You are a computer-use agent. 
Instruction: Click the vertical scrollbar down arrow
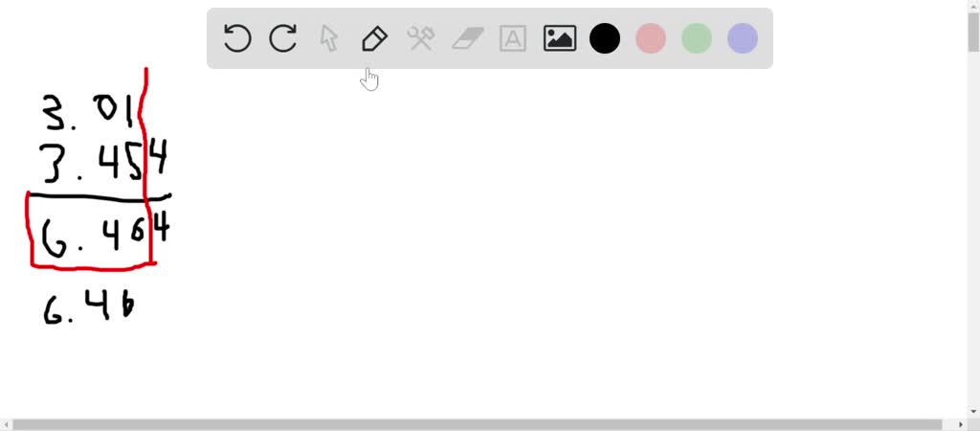click(x=973, y=412)
